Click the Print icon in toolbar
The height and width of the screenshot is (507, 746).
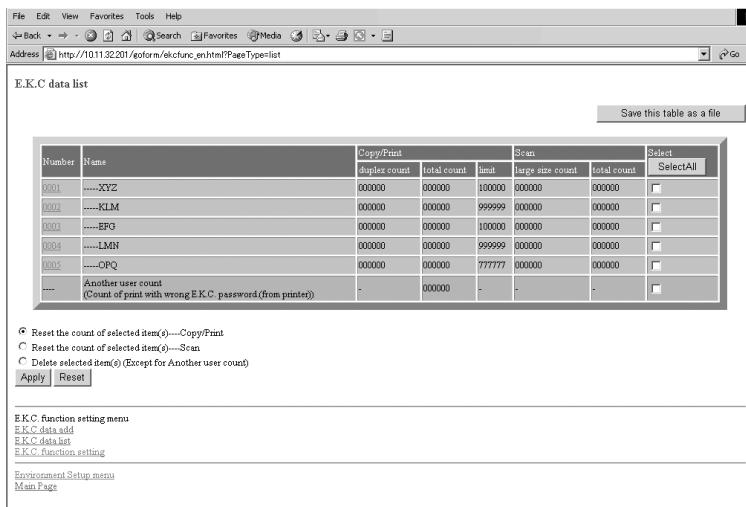point(342,36)
